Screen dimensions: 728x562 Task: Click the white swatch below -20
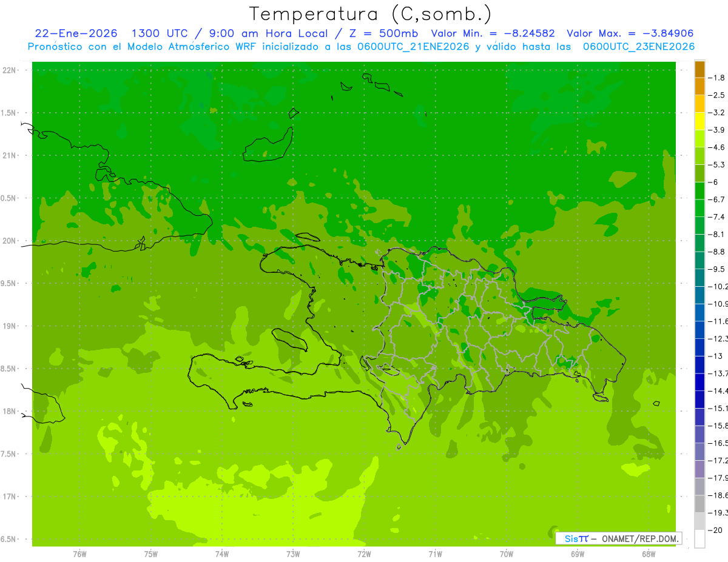click(x=699, y=538)
